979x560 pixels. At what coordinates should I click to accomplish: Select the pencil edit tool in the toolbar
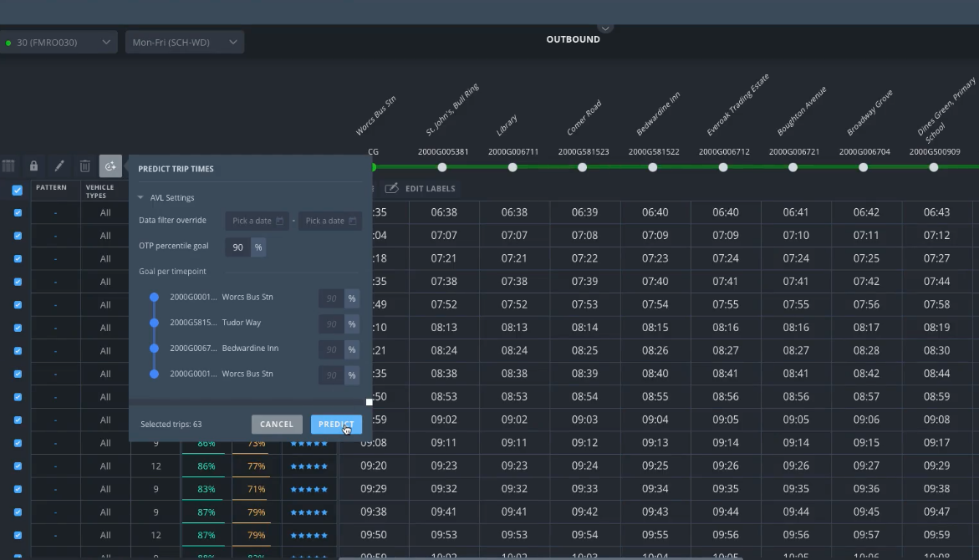[59, 165]
